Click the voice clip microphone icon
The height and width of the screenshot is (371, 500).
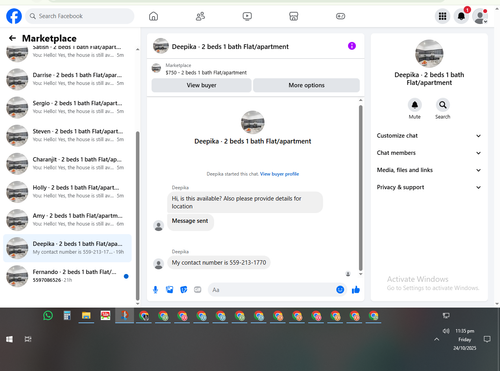(155, 290)
